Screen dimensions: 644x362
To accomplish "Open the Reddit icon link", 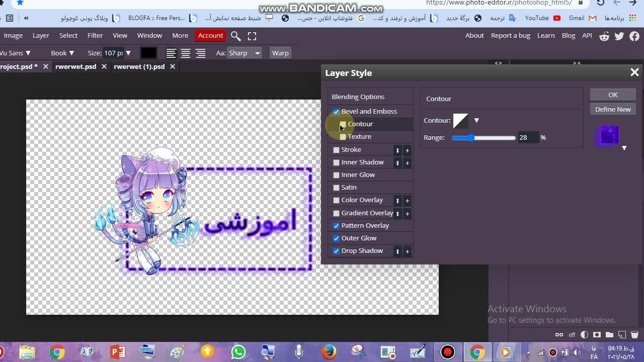I will click(604, 36).
